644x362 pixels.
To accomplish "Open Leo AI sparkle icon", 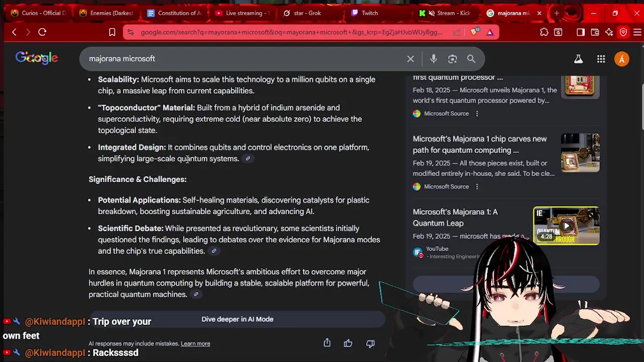I will coord(609,32).
